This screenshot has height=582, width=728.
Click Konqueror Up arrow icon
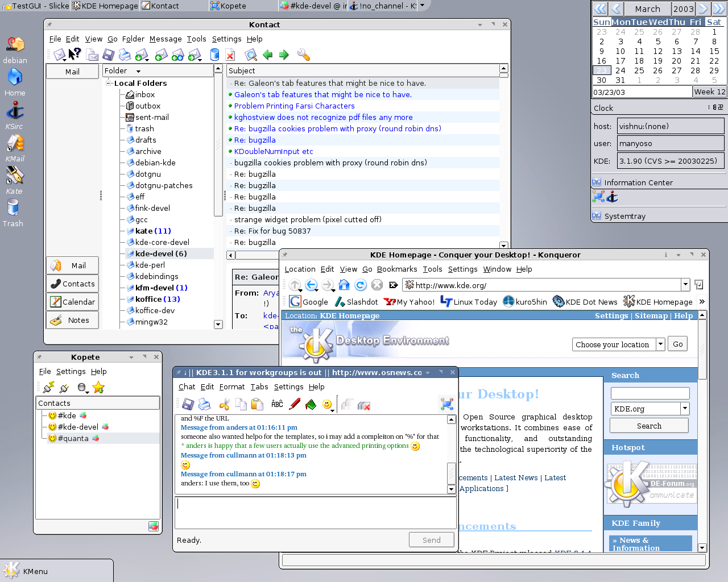point(295,285)
